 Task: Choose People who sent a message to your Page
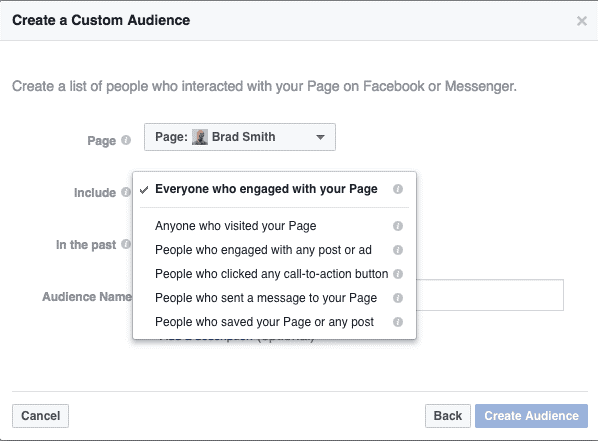click(266, 298)
